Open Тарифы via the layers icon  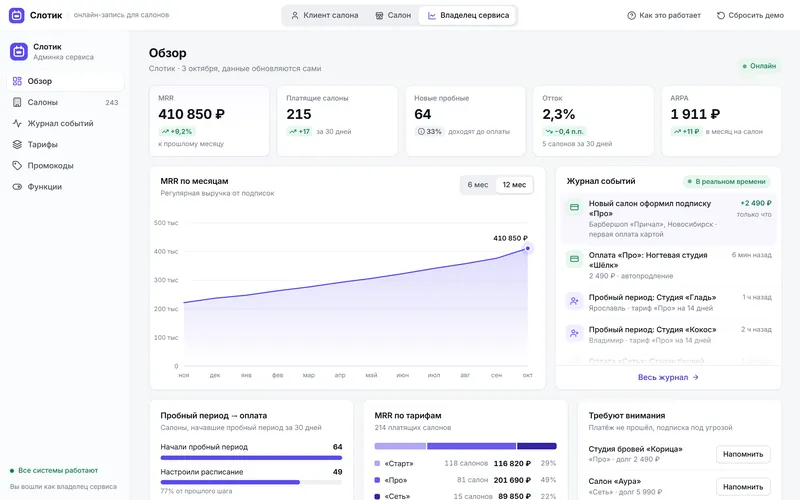click(17, 144)
